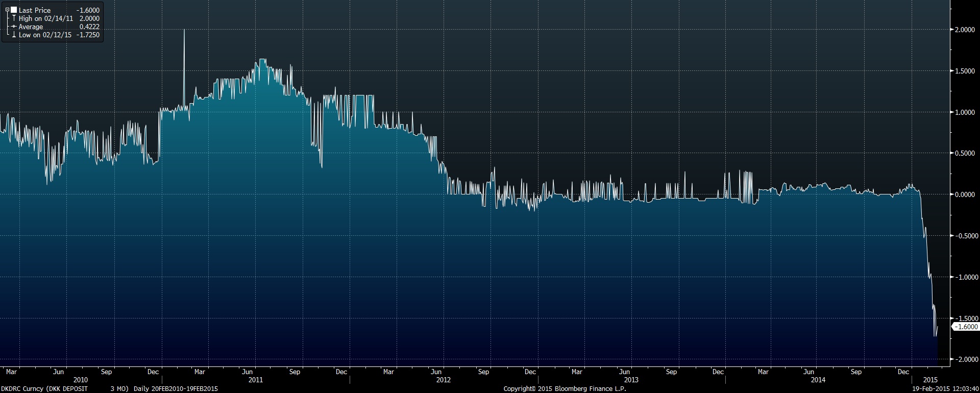The image size is (980, 393).
Task: Click the Daily 20FEB2010-19FEB2015 date range text
Action: coord(176,389)
